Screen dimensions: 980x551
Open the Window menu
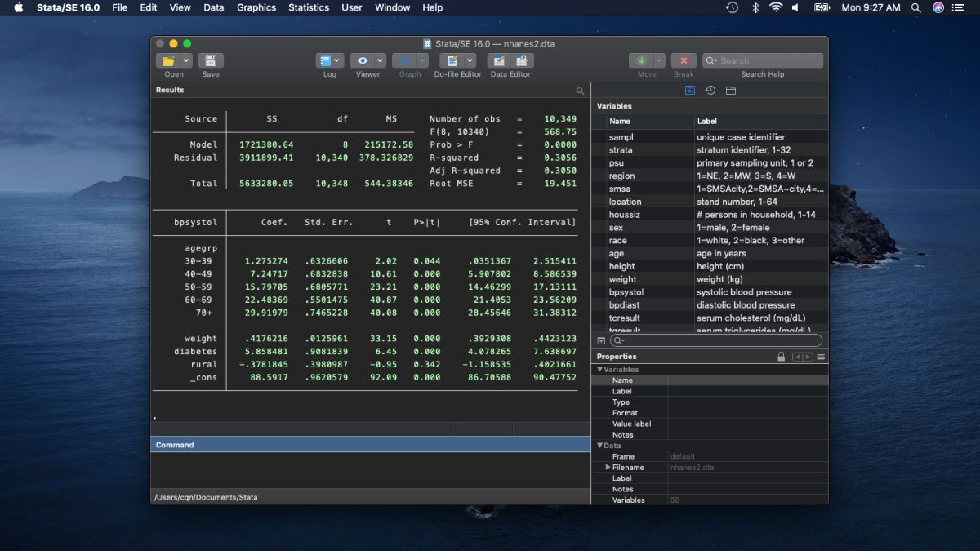click(392, 7)
